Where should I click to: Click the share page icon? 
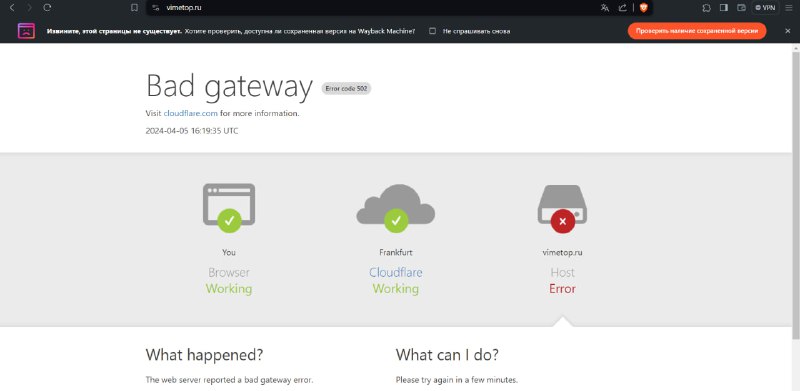tap(622, 8)
